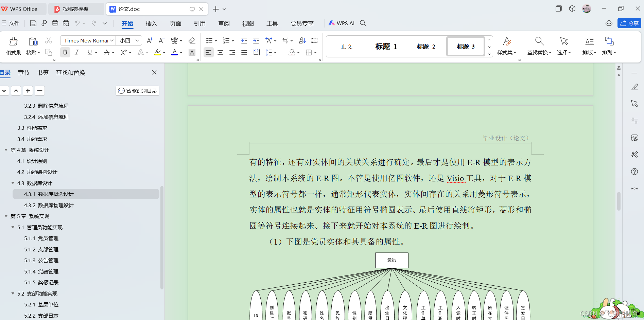Click the 分享 share button
This screenshot has width=644, height=320.
629,23
